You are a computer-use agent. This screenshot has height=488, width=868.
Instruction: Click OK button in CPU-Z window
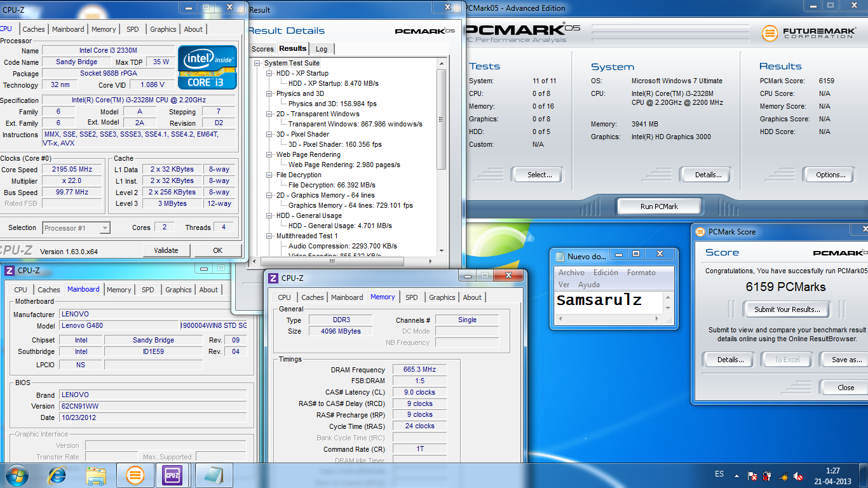(217, 250)
